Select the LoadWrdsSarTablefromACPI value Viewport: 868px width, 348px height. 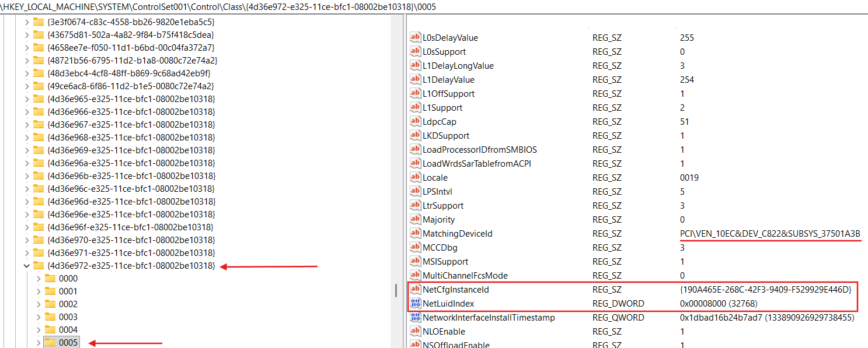(x=477, y=164)
